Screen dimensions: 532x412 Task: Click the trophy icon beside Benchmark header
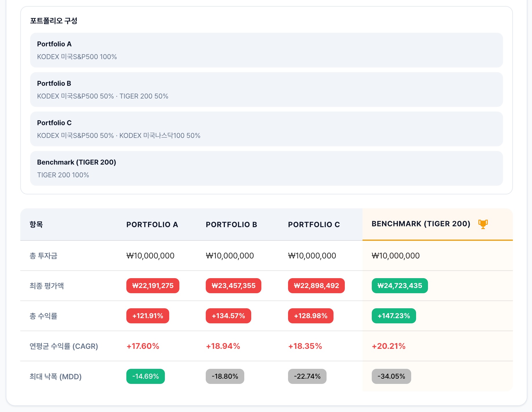[x=483, y=224]
